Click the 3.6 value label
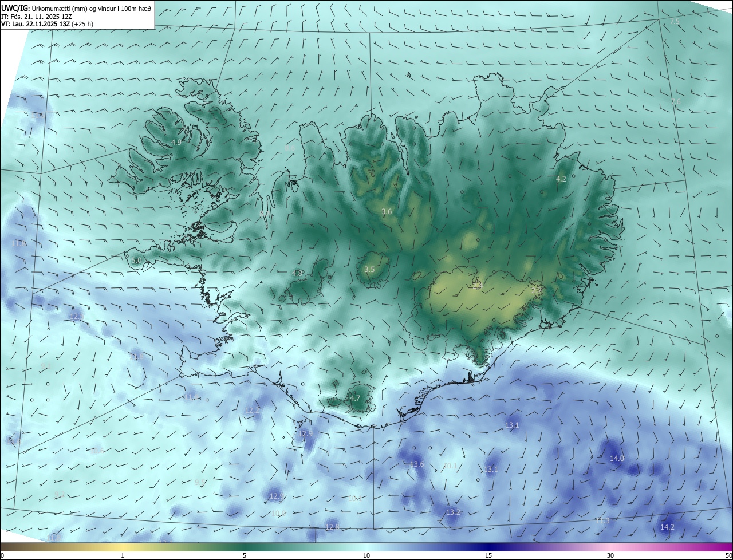Viewport: 733px width, 560px height. [x=387, y=211]
